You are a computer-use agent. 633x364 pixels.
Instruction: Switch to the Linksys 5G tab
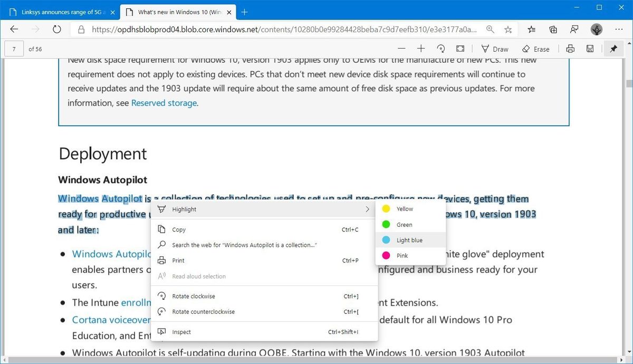pyautogui.click(x=58, y=11)
